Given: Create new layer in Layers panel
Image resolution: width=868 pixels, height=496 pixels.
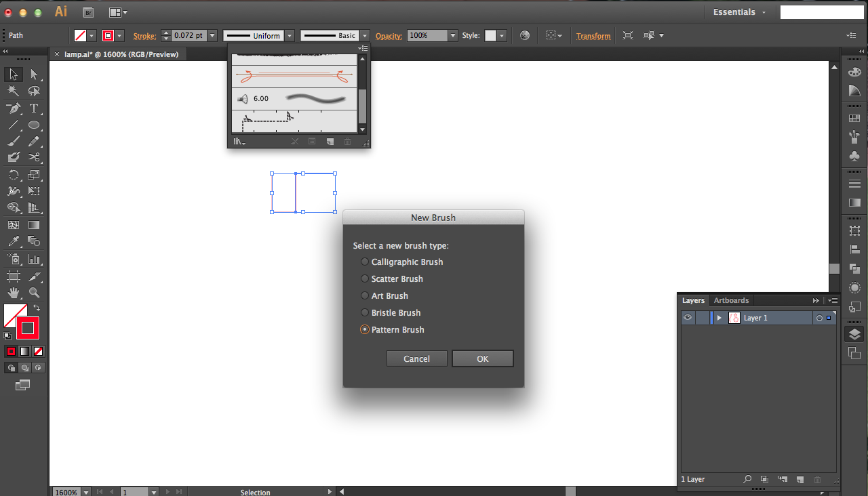Looking at the screenshot, I should (800, 479).
